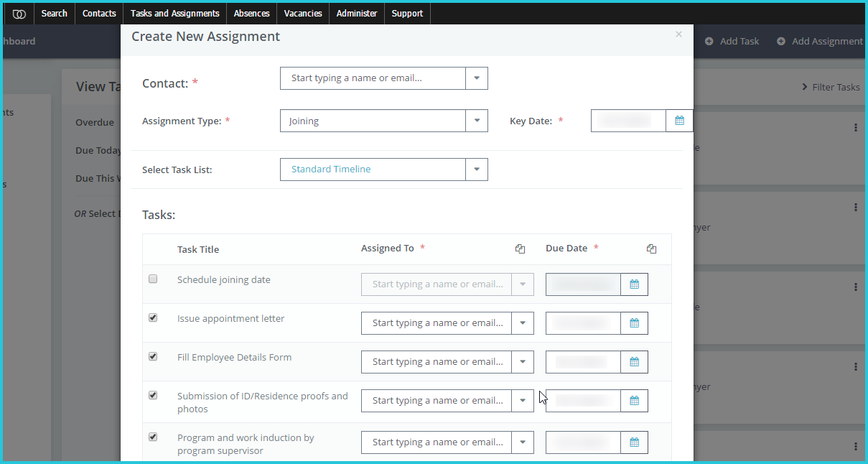Open calendar for Fill Employee Details Form

point(634,362)
